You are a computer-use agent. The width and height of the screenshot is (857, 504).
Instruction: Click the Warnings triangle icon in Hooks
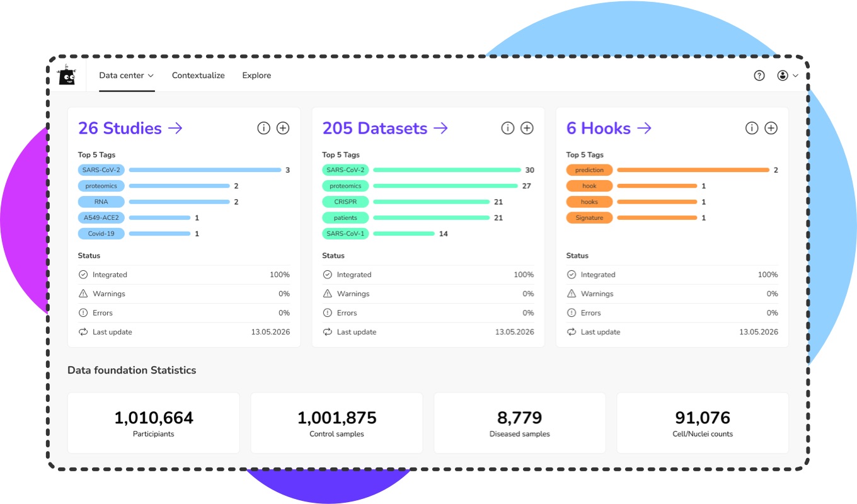(571, 294)
